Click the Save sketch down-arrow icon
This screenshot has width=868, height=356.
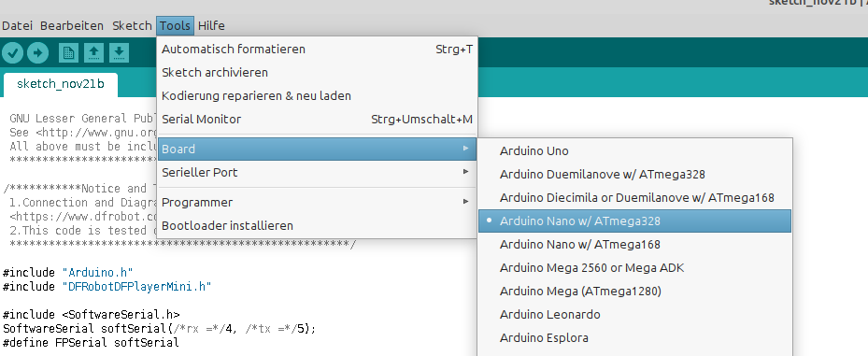119,53
